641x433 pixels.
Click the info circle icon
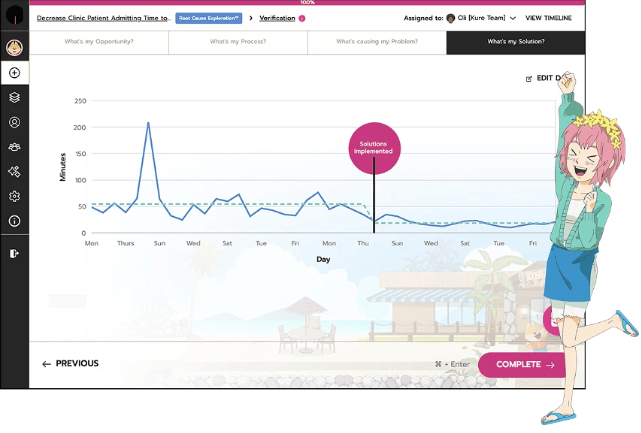pos(14,221)
